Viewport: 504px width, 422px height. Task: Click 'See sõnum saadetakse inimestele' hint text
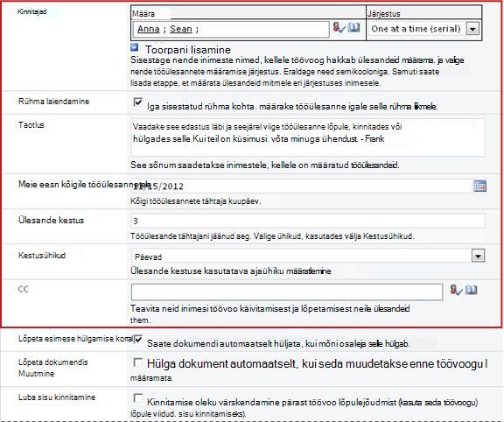pyautogui.click(x=265, y=165)
